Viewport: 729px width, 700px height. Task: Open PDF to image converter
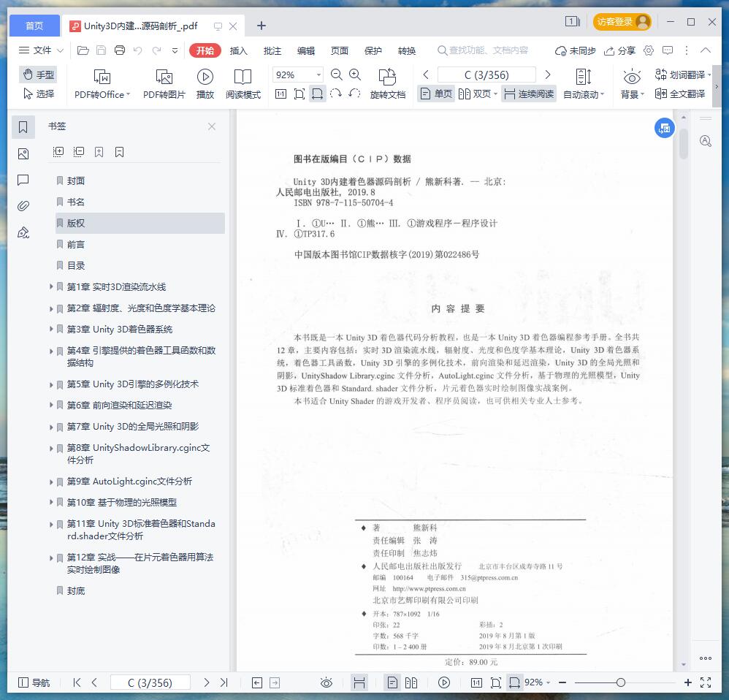pos(164,84)
